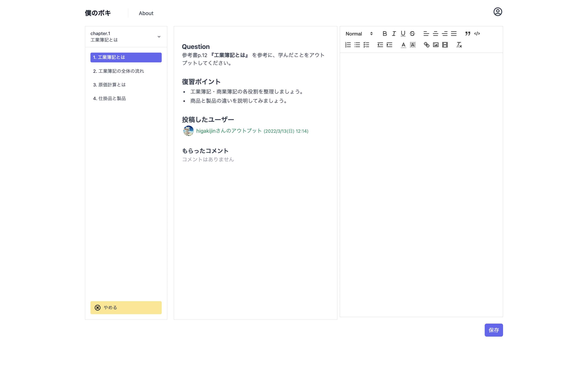Clear text formatting with the Tx icon
Image resolution: width=588 pixels, height=367 pixels.
coord(459,45)
